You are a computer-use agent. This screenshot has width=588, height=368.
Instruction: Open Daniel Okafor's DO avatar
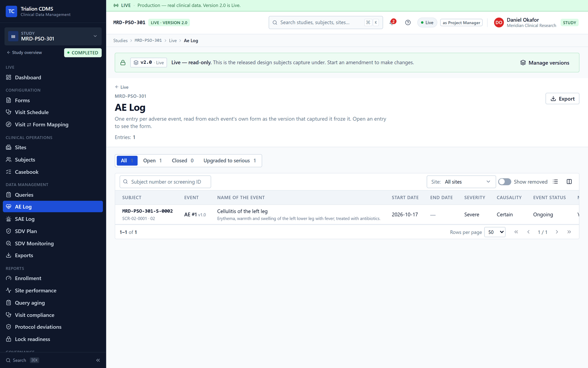[499, 22]
